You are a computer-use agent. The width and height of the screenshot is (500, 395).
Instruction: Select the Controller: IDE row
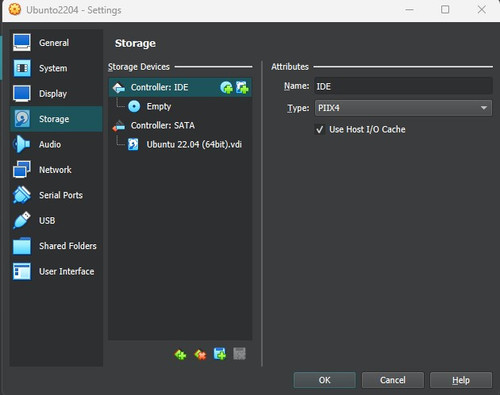point(180,87)
